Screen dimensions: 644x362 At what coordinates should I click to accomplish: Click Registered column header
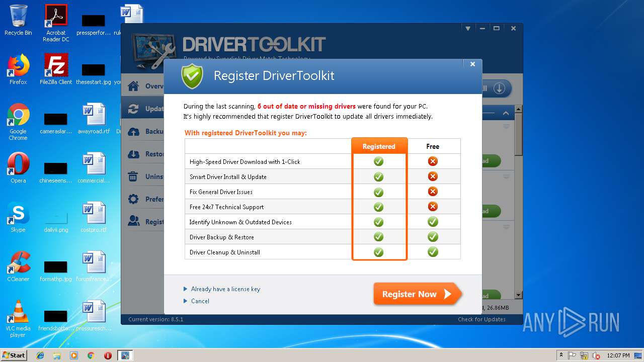(x=379, y=146)
